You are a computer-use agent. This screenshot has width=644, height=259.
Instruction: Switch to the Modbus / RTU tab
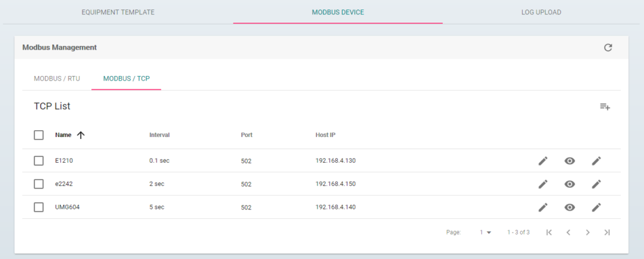tap(57, 79)
